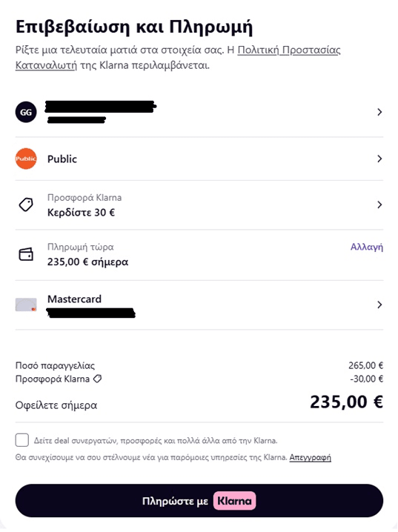The height and width of the screenshot is (532, 398).
Task: Click the Mastercard card thumbnail
Action: [26, 305]
